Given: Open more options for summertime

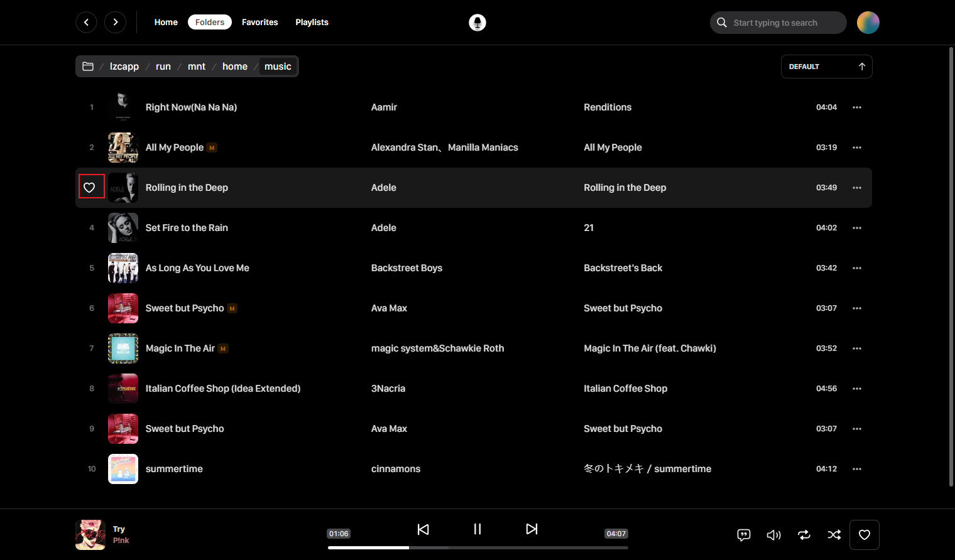Looking at the screenshot, I should coord(857,469).
